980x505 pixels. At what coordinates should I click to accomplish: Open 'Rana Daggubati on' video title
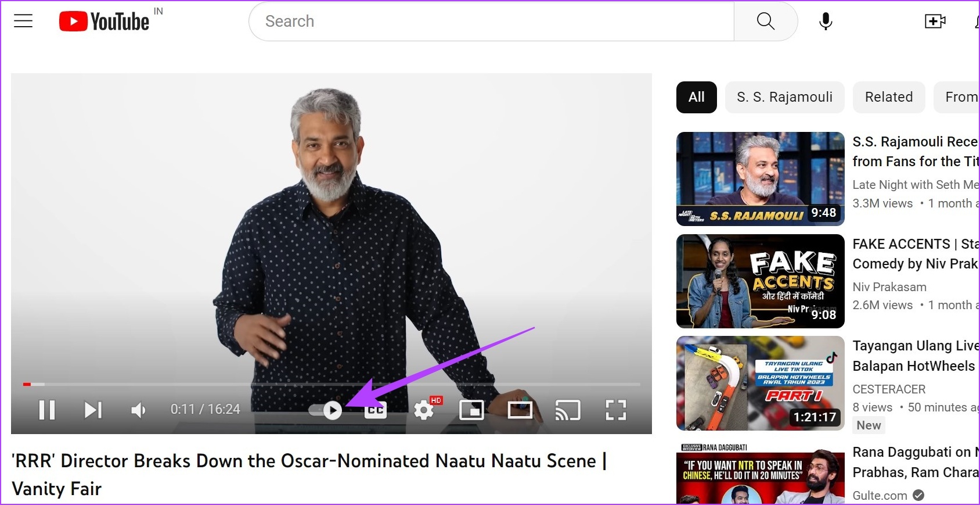tap(916, 462)
